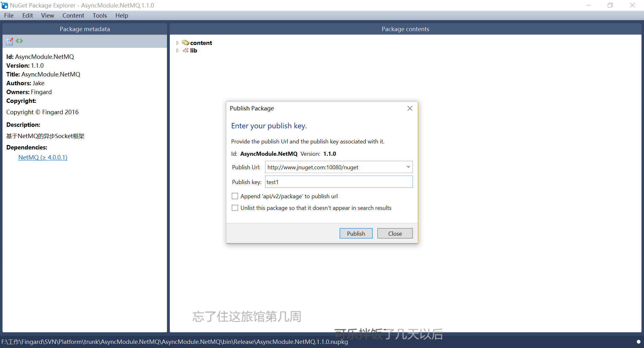The width and height of the screenshot is (644, 348).
Task: Click the Authors: Jake line
Action: [25, 83]
